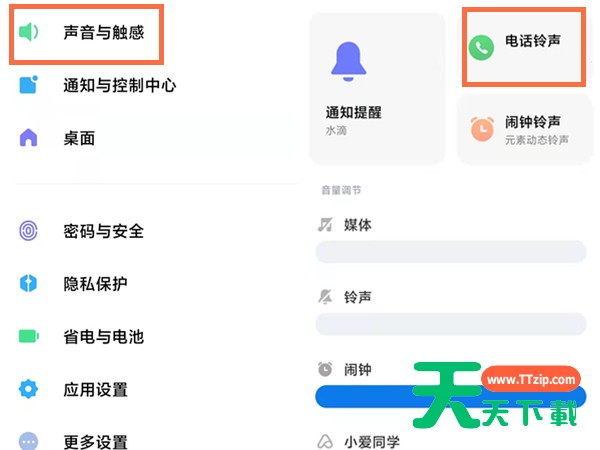600x450 pixels.
Task: Click the 铃声 volume slider track
Action: [x=451, y=324]
